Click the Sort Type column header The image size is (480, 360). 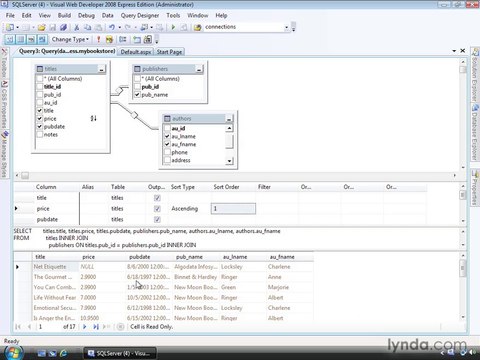point(183,187)
